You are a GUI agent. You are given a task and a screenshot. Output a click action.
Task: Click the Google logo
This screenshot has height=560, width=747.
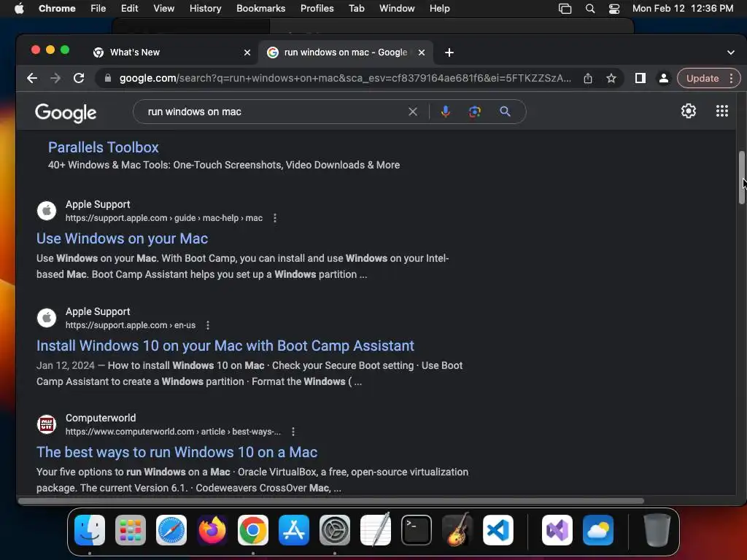click(x=66, y=113)
